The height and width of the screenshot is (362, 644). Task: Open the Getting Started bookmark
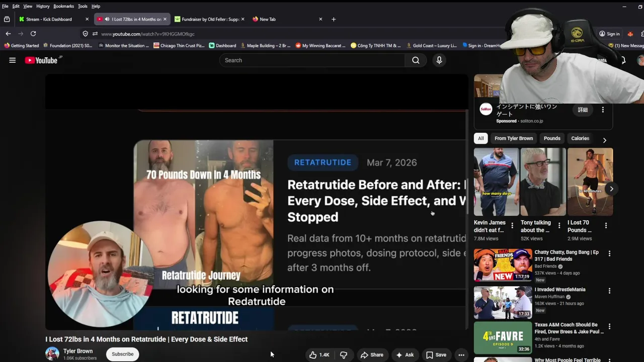(22, 46)
